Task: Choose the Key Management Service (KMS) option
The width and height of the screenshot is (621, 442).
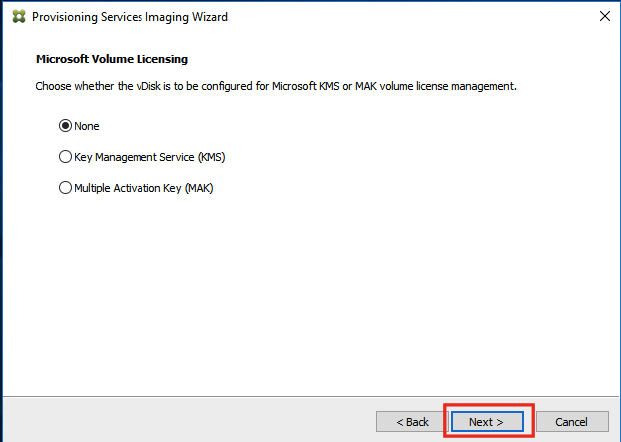Action: coord(65,157)
